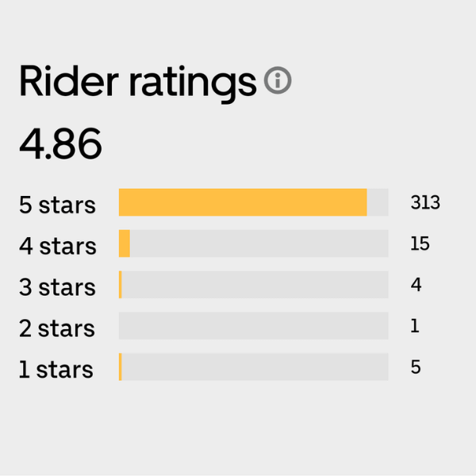The image size is (476, 476).
Task: Click the count 1 beside 2 stars bar
Action: point(415,326)
